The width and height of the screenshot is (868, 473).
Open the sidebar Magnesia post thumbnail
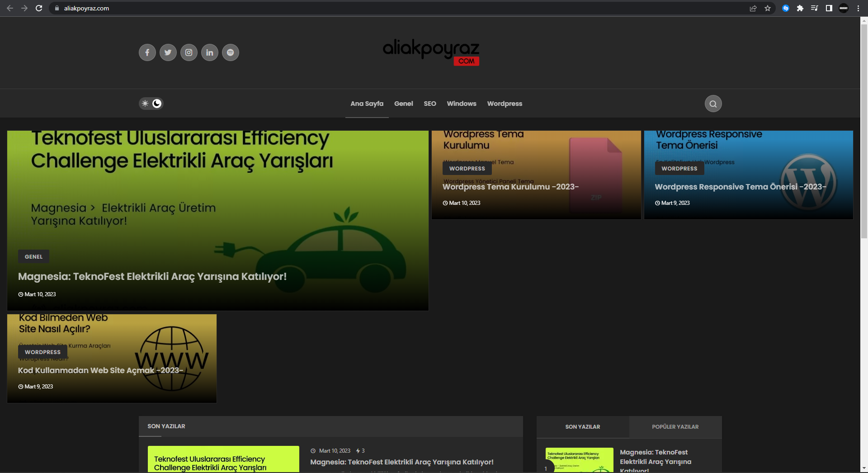pos(580,460)
